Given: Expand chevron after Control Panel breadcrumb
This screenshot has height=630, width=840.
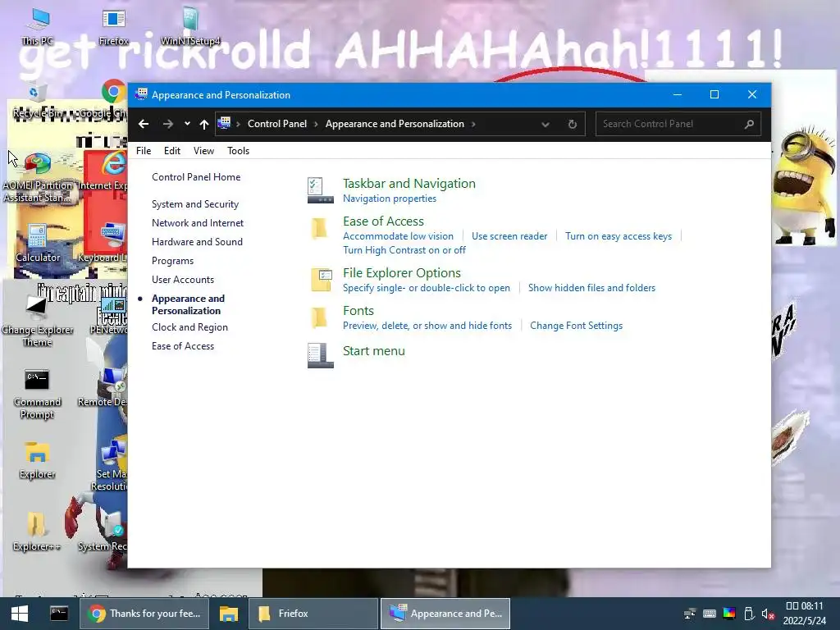Looking at the screenshot, I should (316, 125).
